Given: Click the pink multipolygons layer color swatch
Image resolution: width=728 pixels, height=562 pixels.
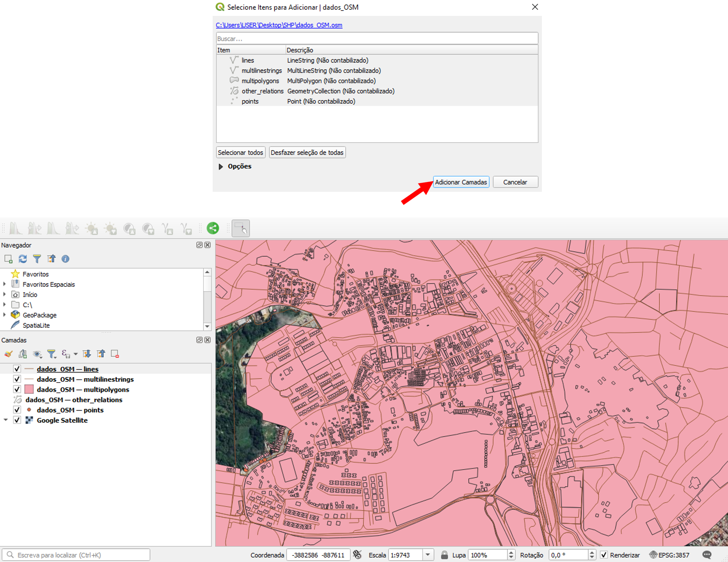Looking at the screenshot, I should pyautogui.click(x=29, y=389).
